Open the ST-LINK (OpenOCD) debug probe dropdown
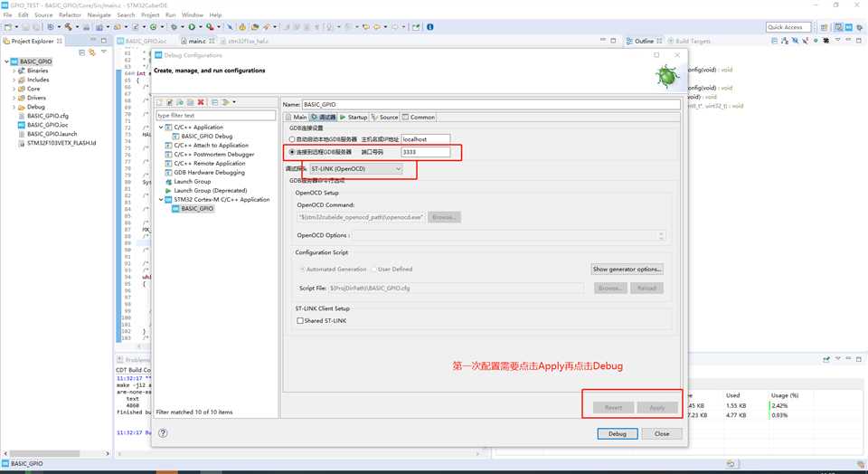This screenshot has width=868, height=474. [356, 168]
